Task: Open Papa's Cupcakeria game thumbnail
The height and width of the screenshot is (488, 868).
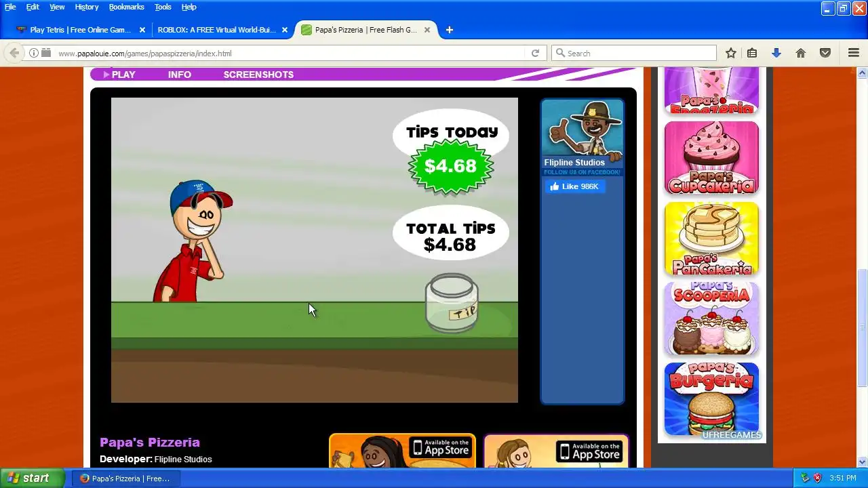Action: [x=711, y=158]
